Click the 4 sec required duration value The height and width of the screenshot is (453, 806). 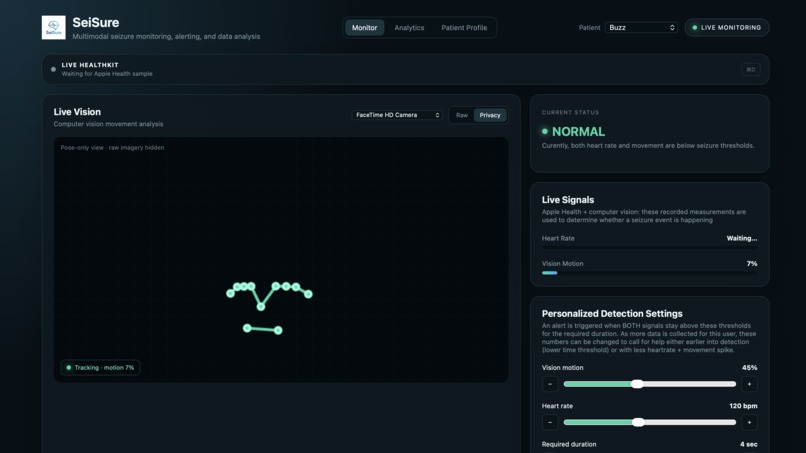(x=748, y=444)
